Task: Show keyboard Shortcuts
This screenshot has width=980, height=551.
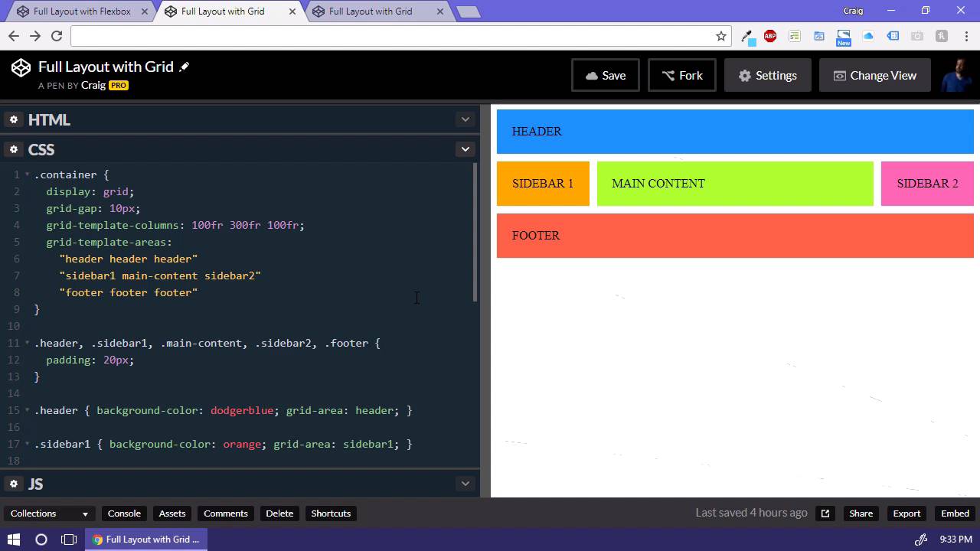Action: click(x=331, y=514)
